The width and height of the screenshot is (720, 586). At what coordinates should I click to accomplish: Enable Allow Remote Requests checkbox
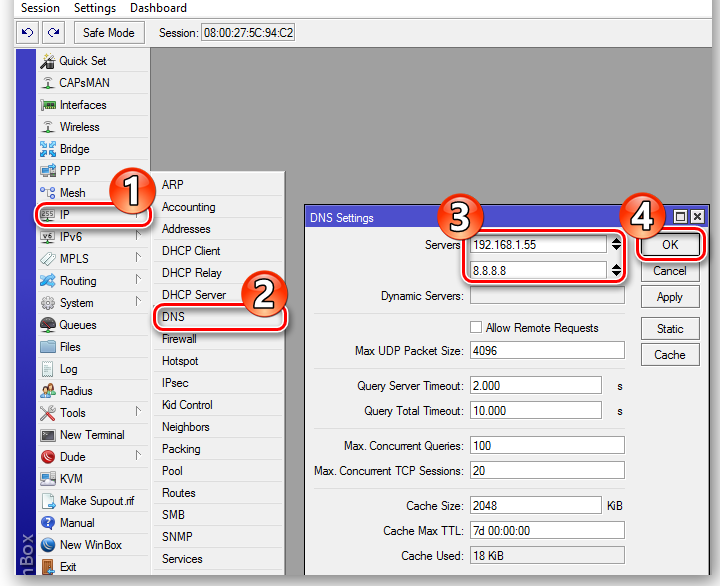coord(476,327)
